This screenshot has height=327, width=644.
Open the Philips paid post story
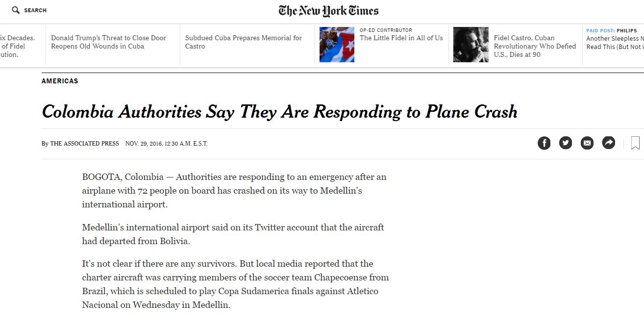615,43
